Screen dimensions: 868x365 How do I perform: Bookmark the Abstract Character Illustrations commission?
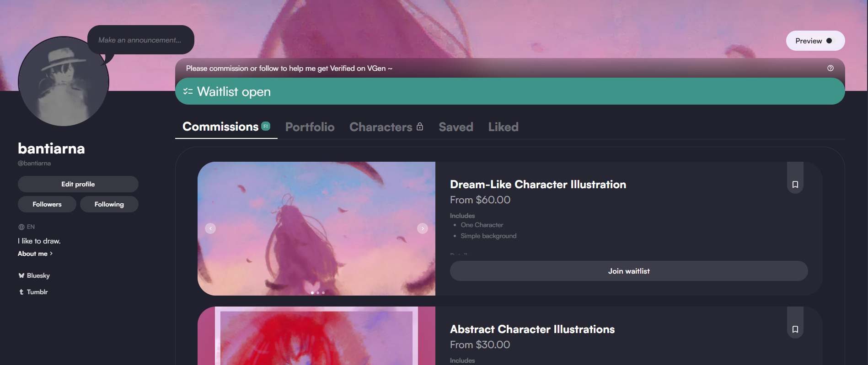795,329
